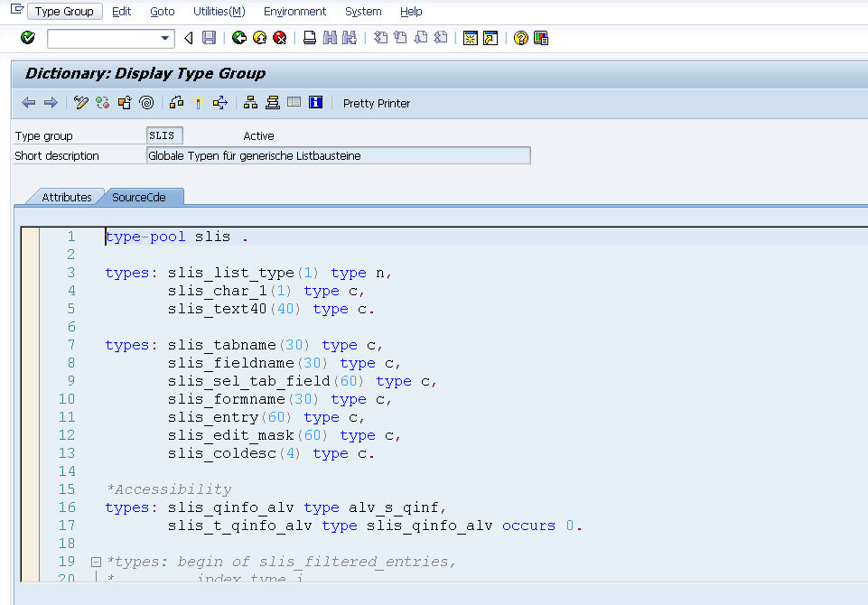Click the green Back arrow icon
This screenshot has width=868, height=605.
(x=239, y=38)
